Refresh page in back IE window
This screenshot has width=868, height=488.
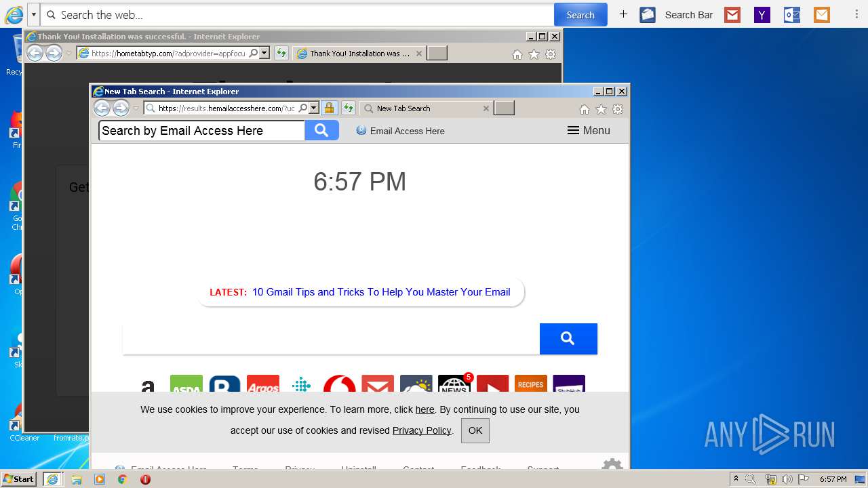coord(281,54)
